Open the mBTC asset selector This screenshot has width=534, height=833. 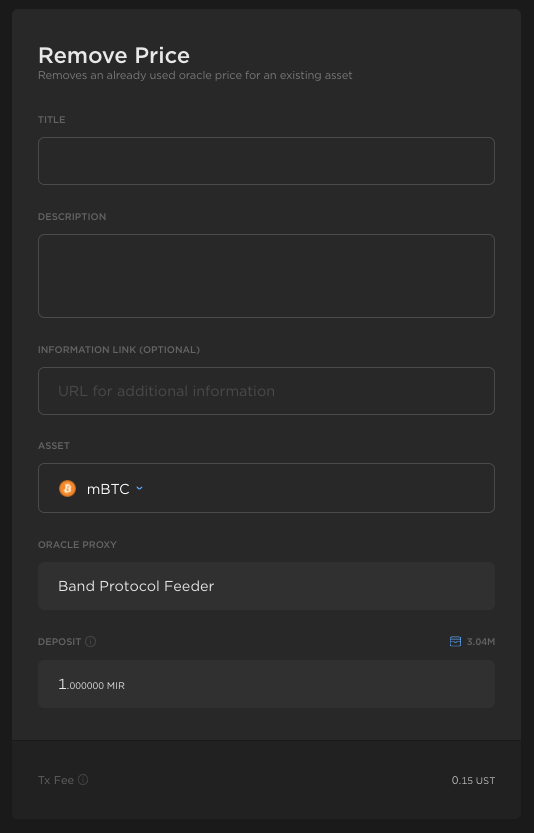click(266, 488)
